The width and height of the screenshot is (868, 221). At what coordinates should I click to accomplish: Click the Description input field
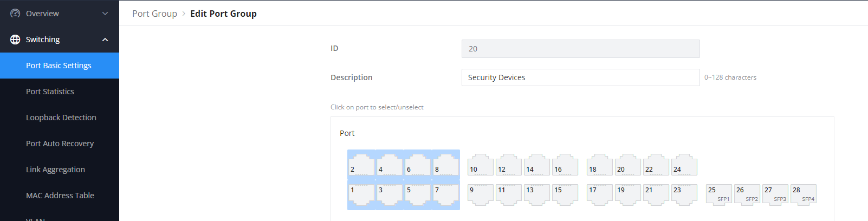pyautogui.click(x=580, y=77)
